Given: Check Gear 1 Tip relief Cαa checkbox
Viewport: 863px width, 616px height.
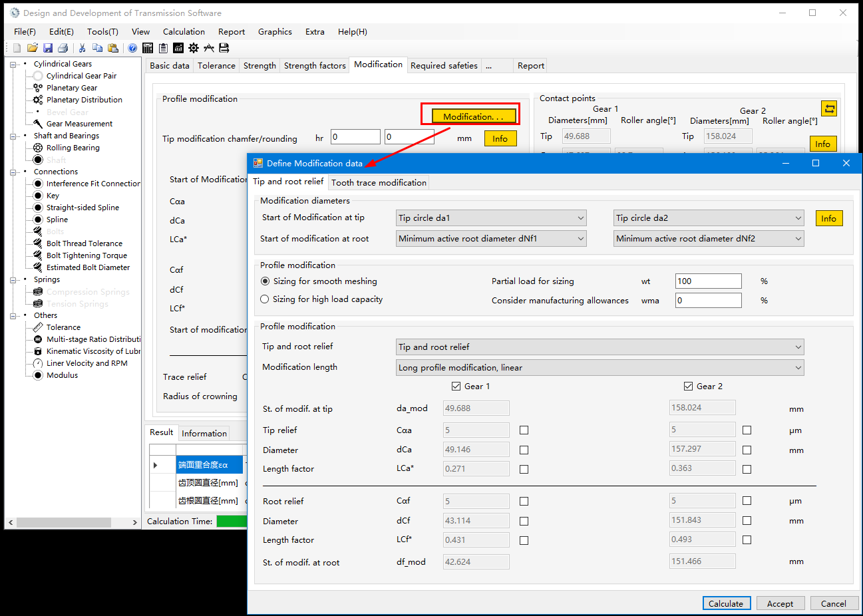Looking at the screenshot, I should 524,430.
